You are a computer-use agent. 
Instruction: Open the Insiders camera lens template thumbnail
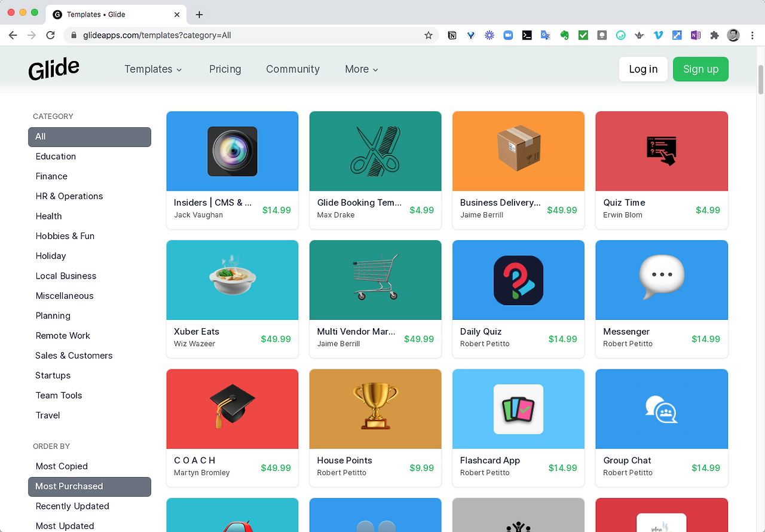click(x=232, y=151)
